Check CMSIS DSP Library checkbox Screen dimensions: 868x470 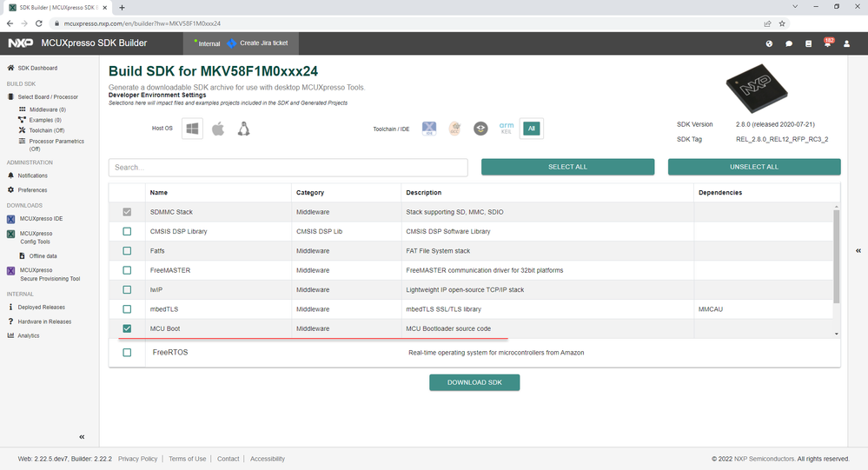tap(127, 231)
